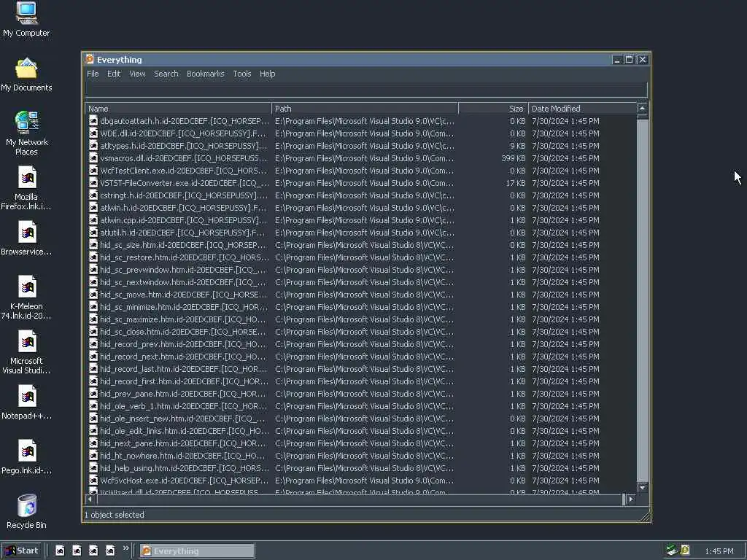747x560 pixels.
Task: Click file icon of WcfTestClient.exe row
Action: tap(93, 171)
